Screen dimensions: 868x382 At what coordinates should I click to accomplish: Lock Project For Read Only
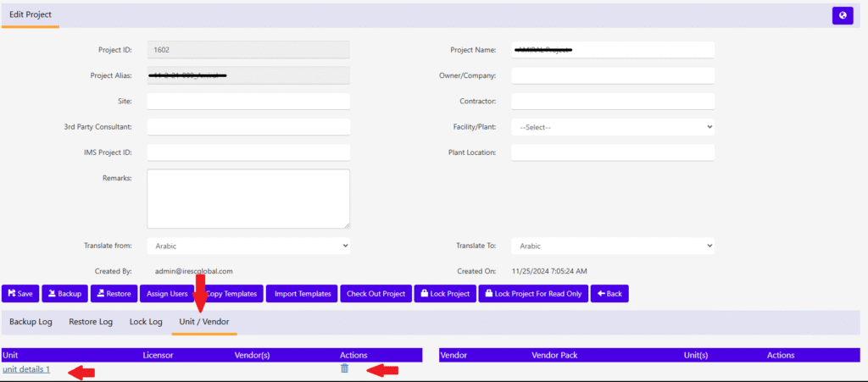coord(533,293)
